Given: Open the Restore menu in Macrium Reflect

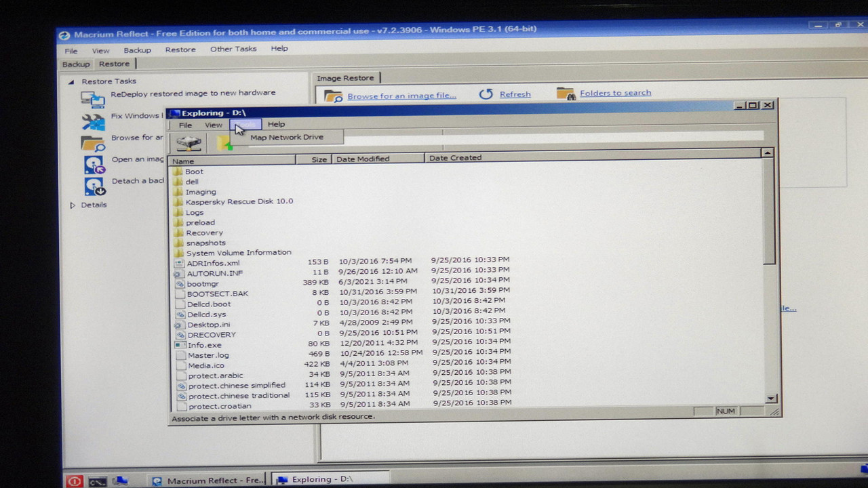Looking at the screenshot, I should [180, 49].
